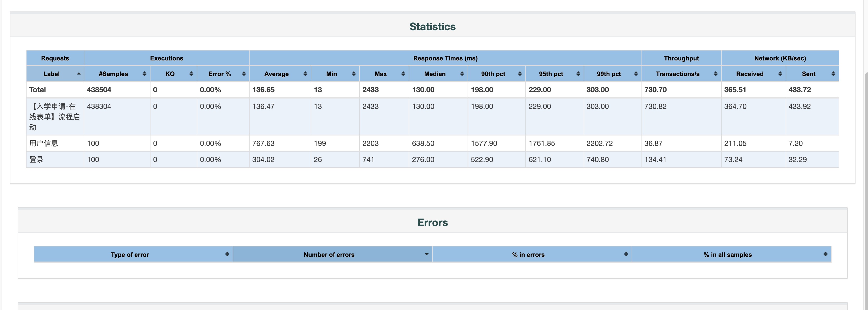Click 登录 average value 304.02
Image resolution: width=868 pixels, height=310 pixels.
coord(263,159)
